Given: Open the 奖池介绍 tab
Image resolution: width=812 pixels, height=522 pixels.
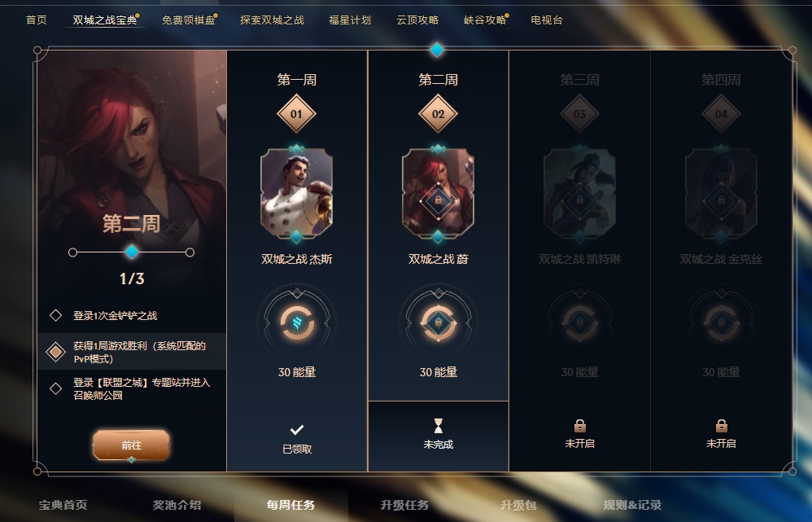Looking at the screenshot, I should [177, 505].
